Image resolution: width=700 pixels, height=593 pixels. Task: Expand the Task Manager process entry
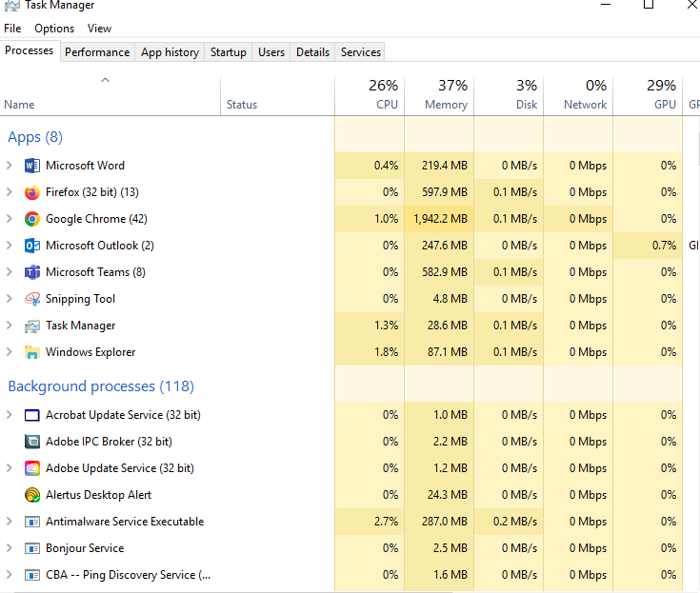9,326
